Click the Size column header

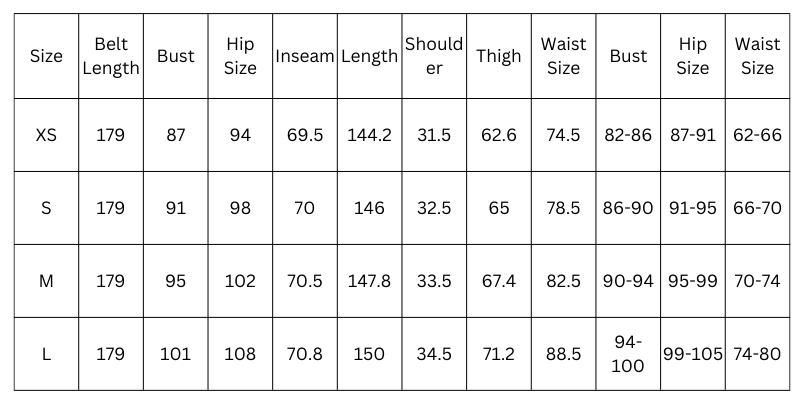point(46,56)
